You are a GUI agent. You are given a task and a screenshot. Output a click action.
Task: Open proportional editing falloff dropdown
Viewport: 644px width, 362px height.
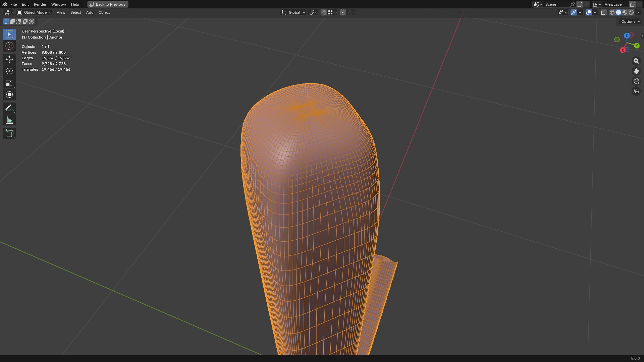click(352, 12)
